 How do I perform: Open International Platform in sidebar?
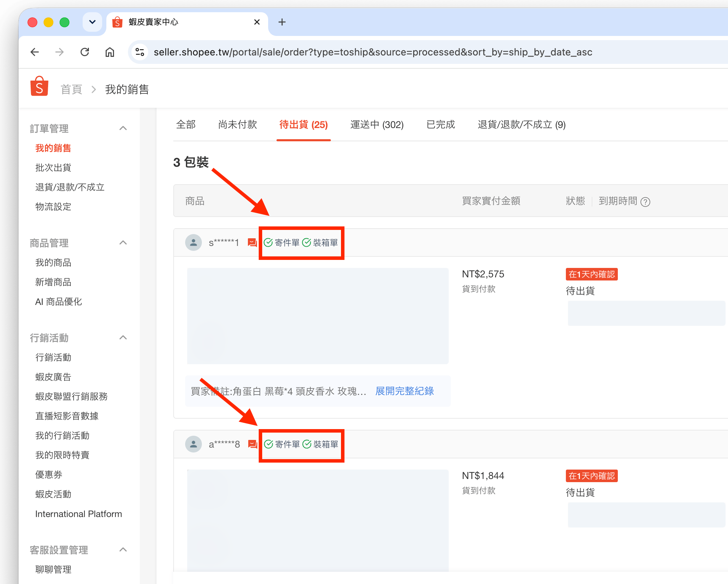pos(78,514)
